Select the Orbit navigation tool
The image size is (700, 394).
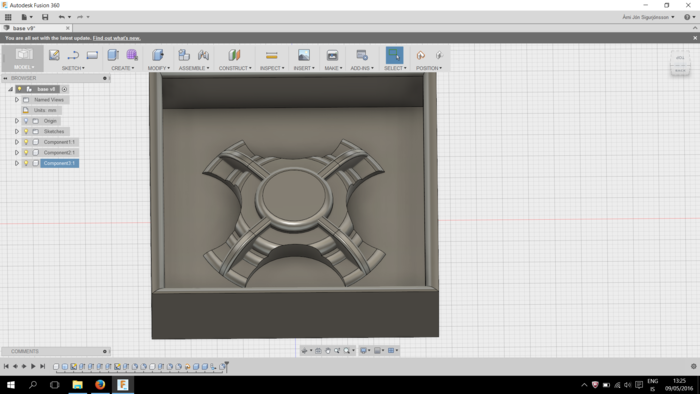coord(304,351)
